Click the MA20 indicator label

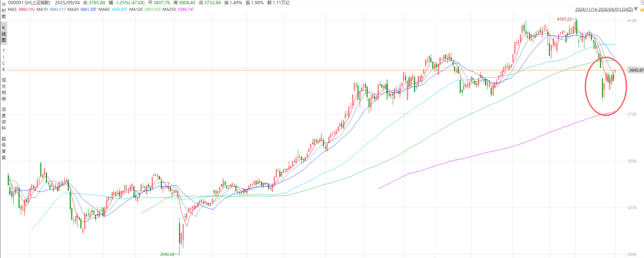click(x=73, y=9)
